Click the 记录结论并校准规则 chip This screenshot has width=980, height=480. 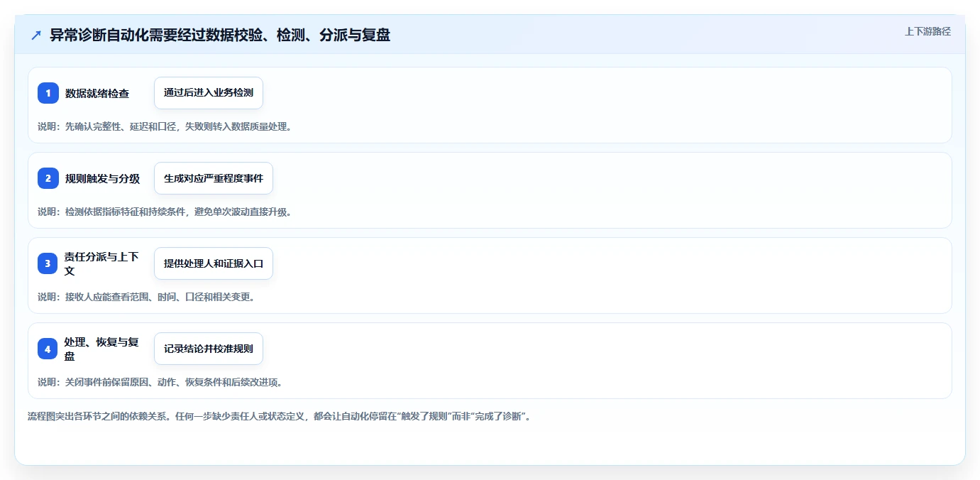point(209,349)
